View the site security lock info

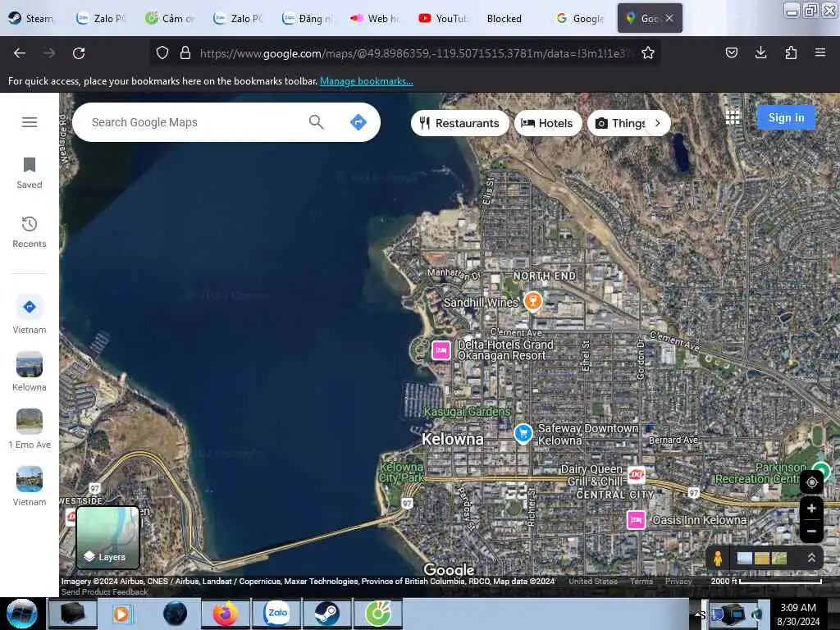[185, 52]
